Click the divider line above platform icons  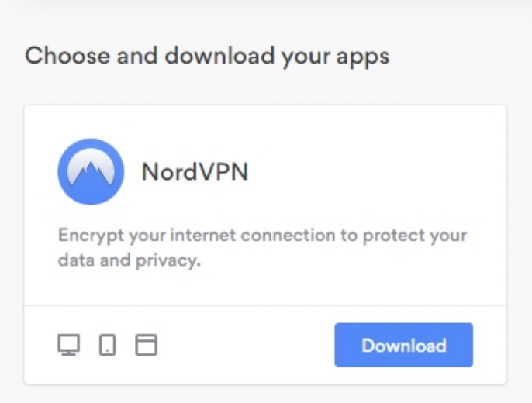pyautogui.click(x=265, y=305)
